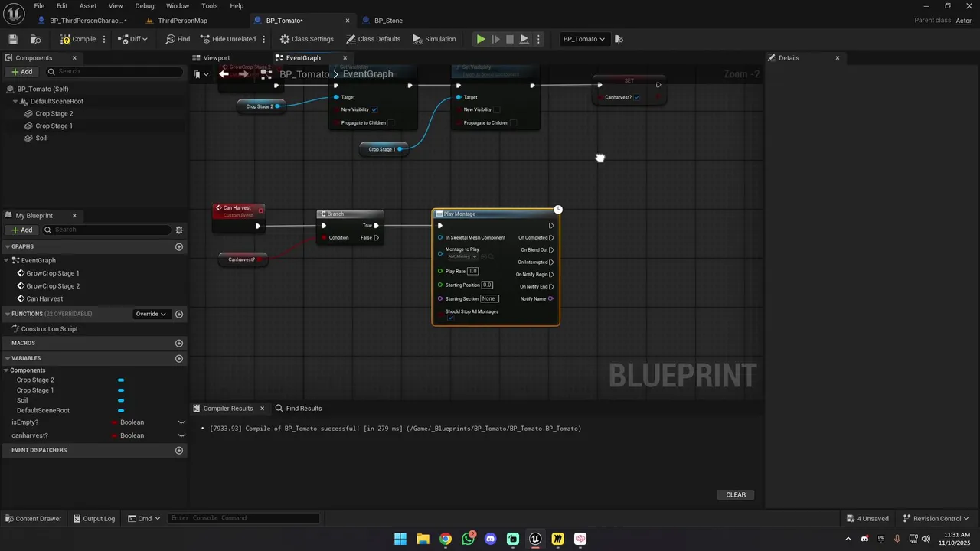
Task: Open the graph bookmarks dropdown
Action: click(201, 74)
